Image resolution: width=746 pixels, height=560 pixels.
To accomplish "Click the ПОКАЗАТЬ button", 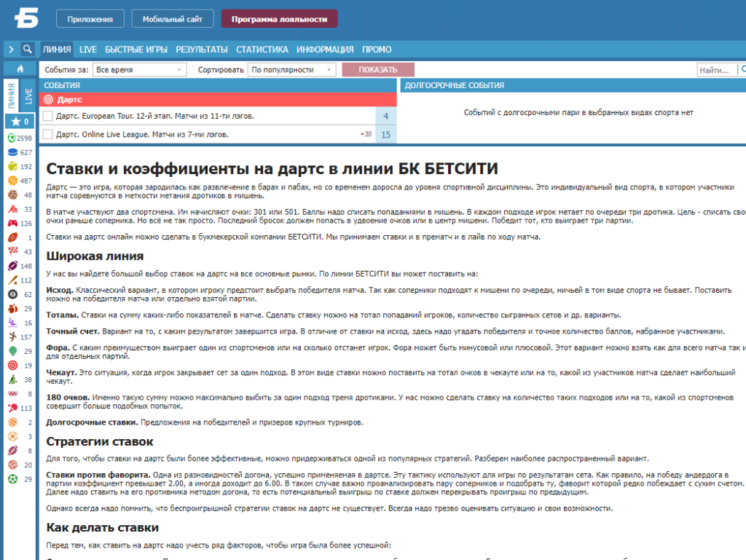I will (378, 70).
